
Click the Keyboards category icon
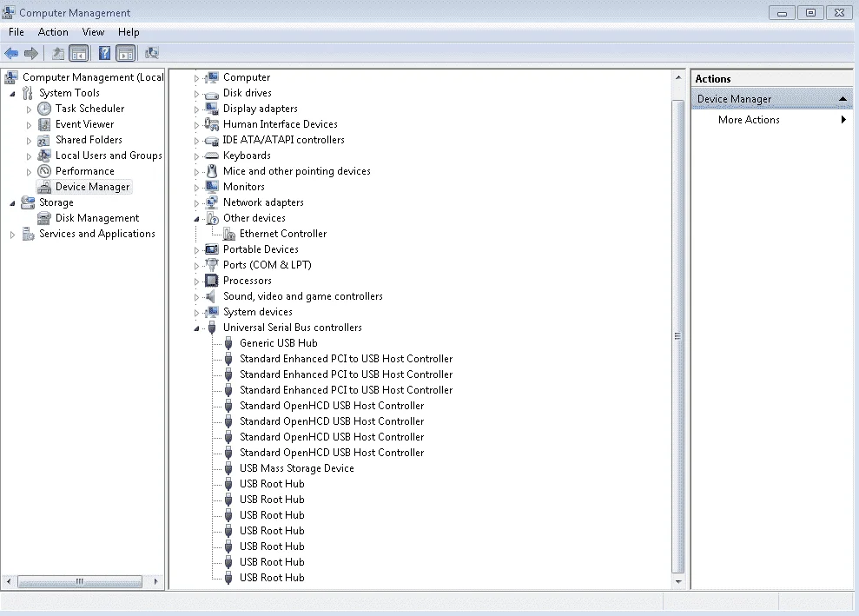click(211, 156)
